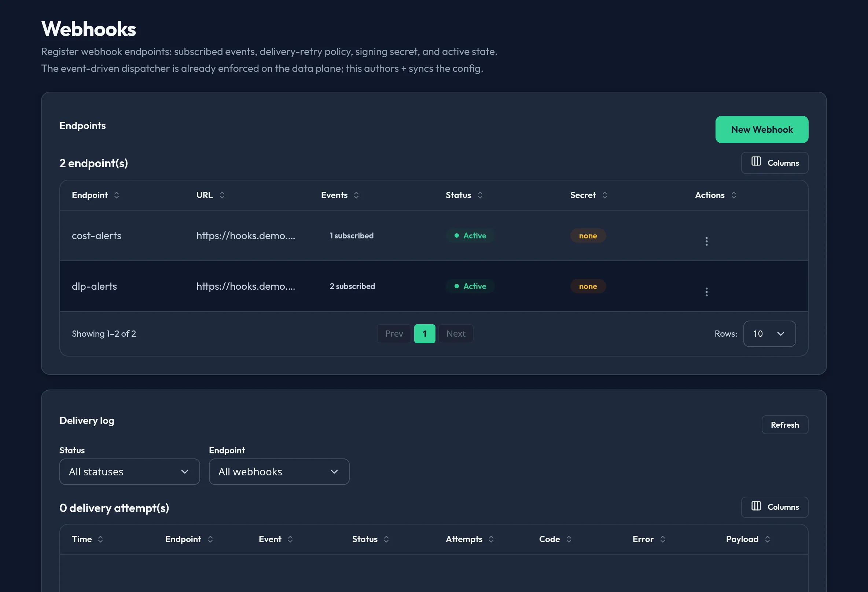
Task: Click the Delivery log section title
Action: point(87,420)
